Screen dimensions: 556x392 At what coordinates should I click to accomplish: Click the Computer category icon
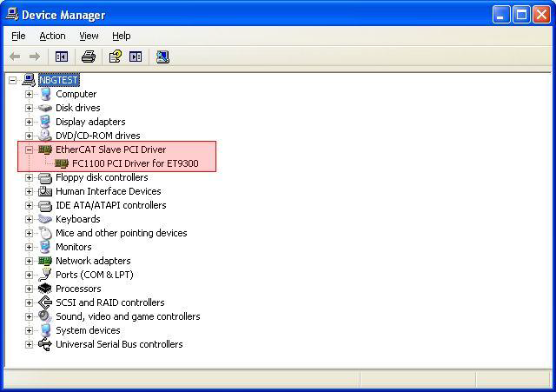(x=45, y=94)
